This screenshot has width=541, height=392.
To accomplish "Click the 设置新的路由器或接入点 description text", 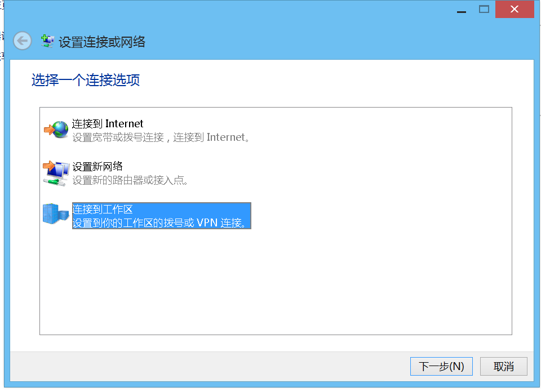I will pos(130,180).
